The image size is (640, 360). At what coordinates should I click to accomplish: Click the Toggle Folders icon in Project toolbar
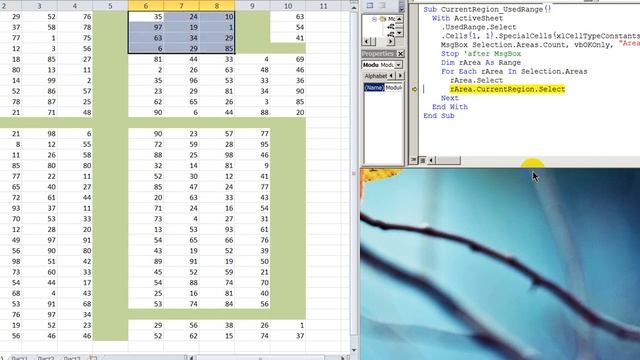click(382, 5)
